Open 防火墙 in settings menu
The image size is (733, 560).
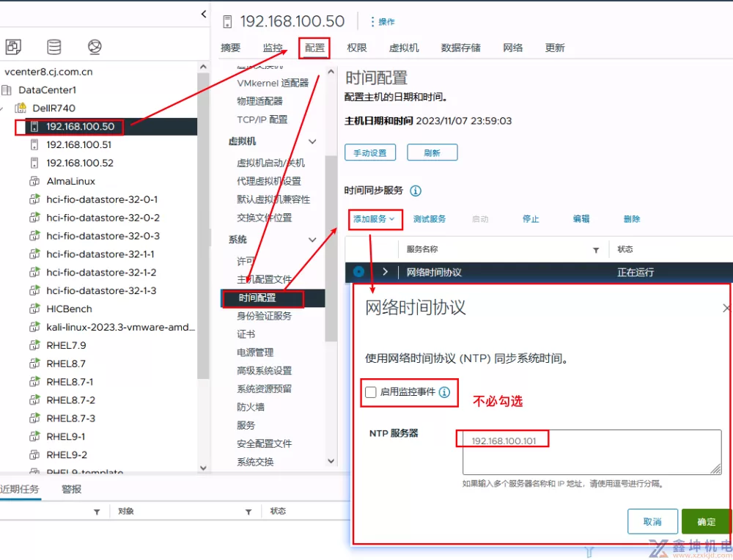(251, 408)
